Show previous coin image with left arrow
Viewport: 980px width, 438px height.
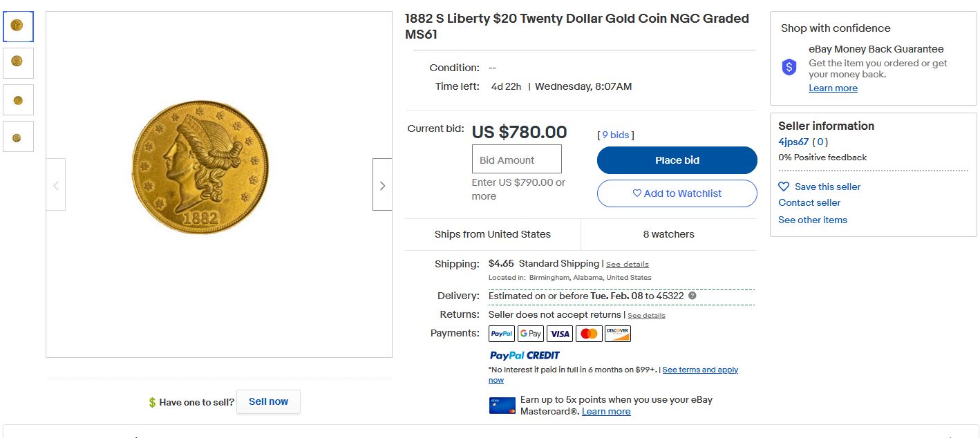[56, 185]
